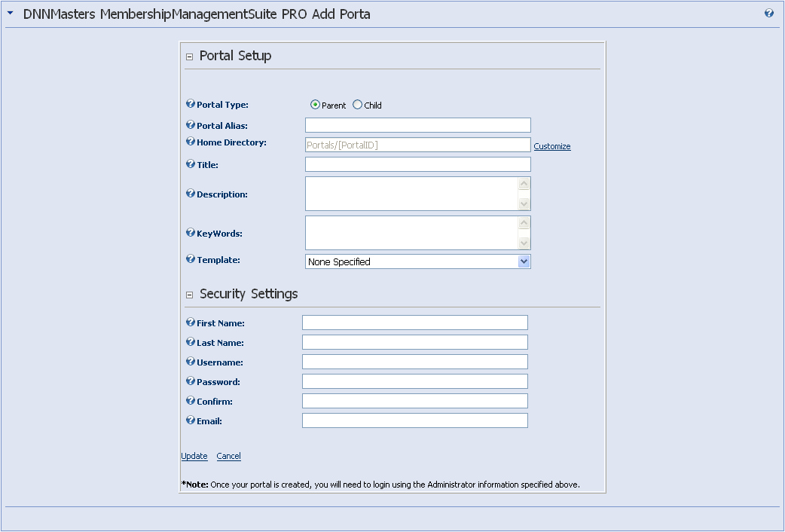Open the Template dropdown list
785x532 pixels.
[524, 261]
